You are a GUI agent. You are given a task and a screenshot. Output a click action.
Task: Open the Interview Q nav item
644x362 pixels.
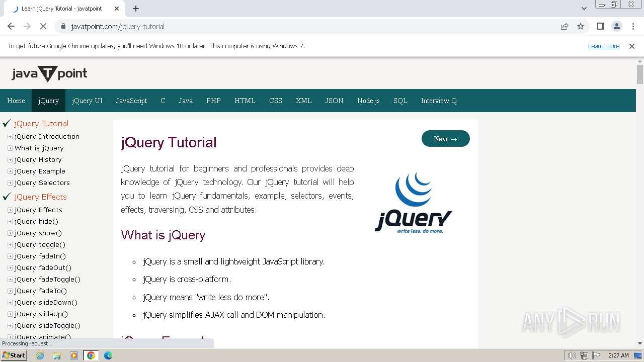tap(439, 101)
